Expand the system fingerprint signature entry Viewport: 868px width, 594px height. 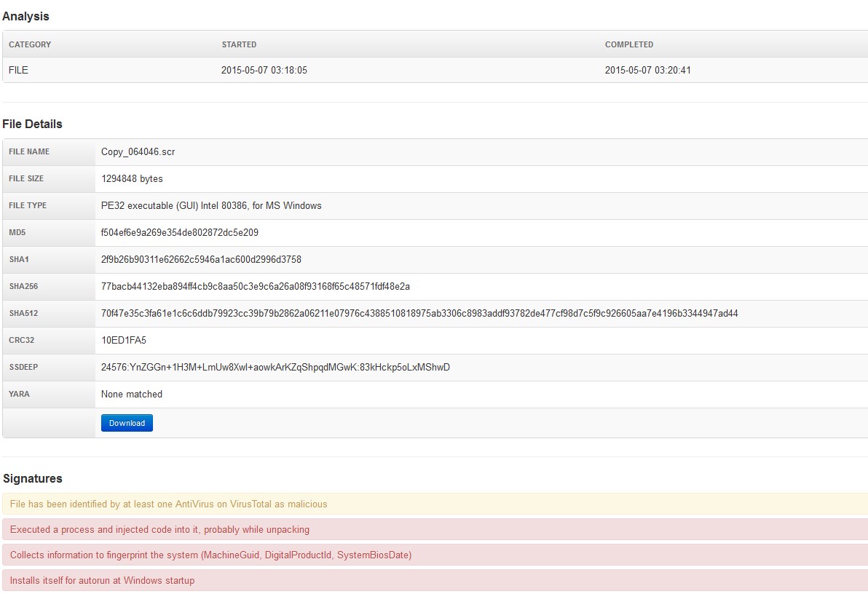(x=209, y=555)
